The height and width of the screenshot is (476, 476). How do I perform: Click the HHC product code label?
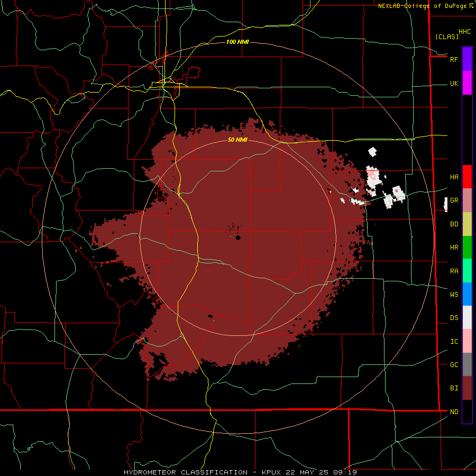click(464, 32)
